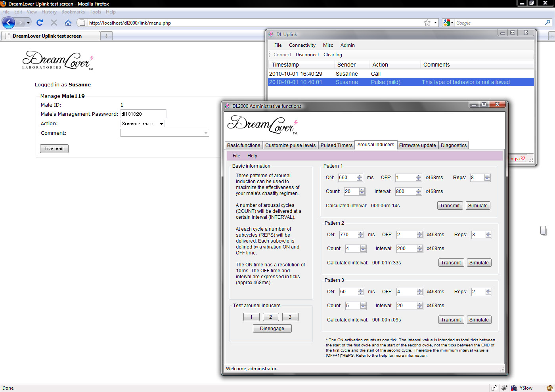Click Simulate button for Pattern 3
This screenshot has height=392, width=555.
pos(479,320)
